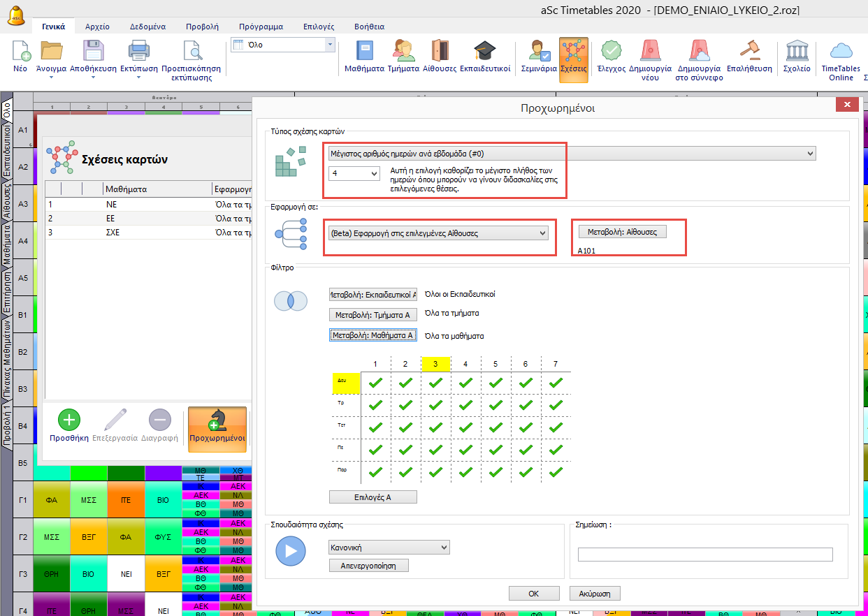Image resolution: width=868 pixels, height=616 pixels.
Task: Click the Σημείωση note text field
Action: (704, 555)
